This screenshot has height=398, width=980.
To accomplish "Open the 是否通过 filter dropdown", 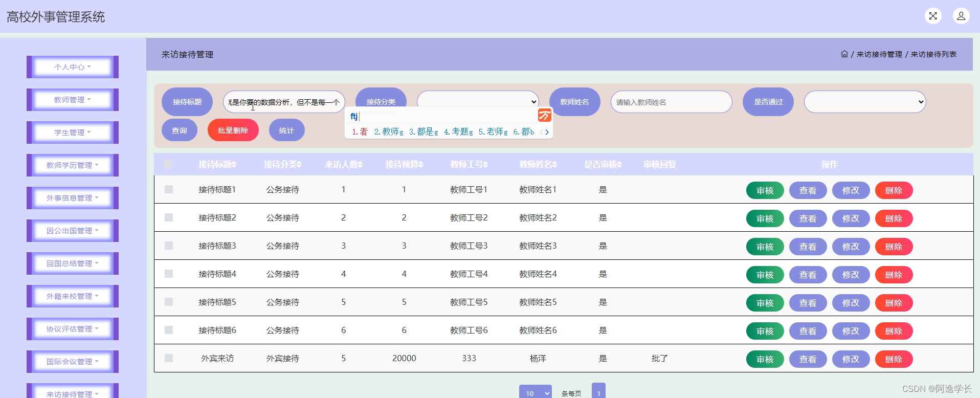I will pos(865,102).
